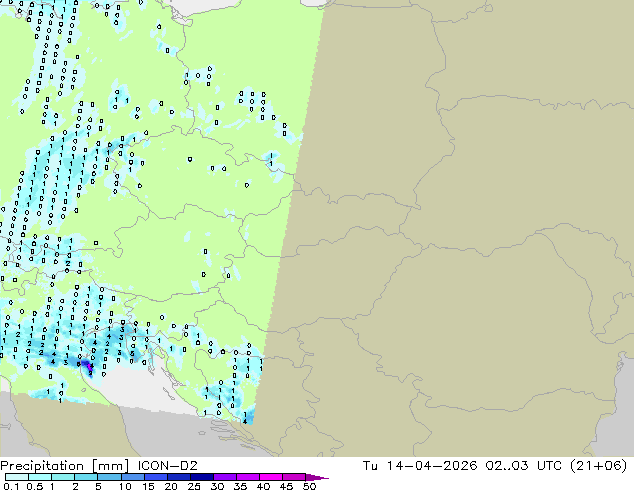
Task: Click the 0.1–0.5 mm palest cyan legend swatch
Action: pyautogui.click(x=17, y=477)
